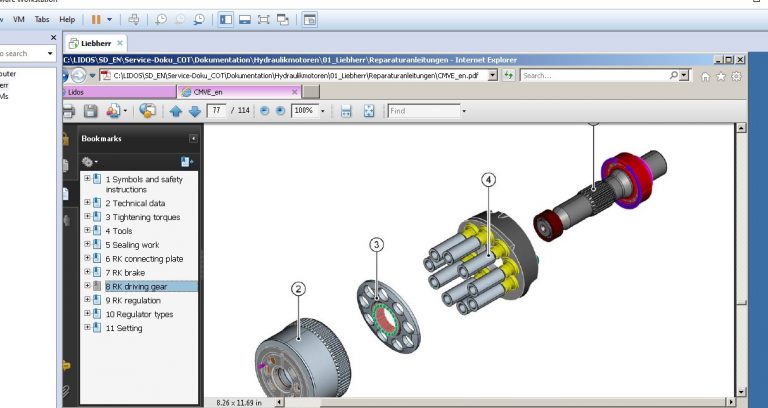
Task: Switch to the CMVE_en browser tab
Action: (240, 92)
